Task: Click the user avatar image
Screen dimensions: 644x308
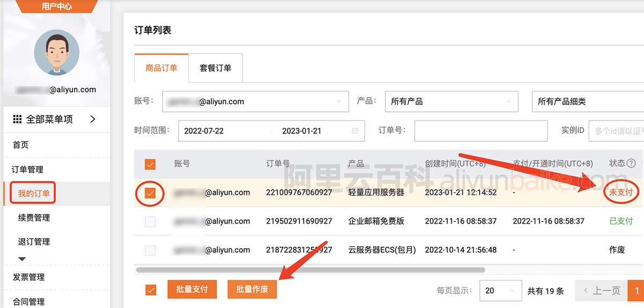Action: pos(56,52)
